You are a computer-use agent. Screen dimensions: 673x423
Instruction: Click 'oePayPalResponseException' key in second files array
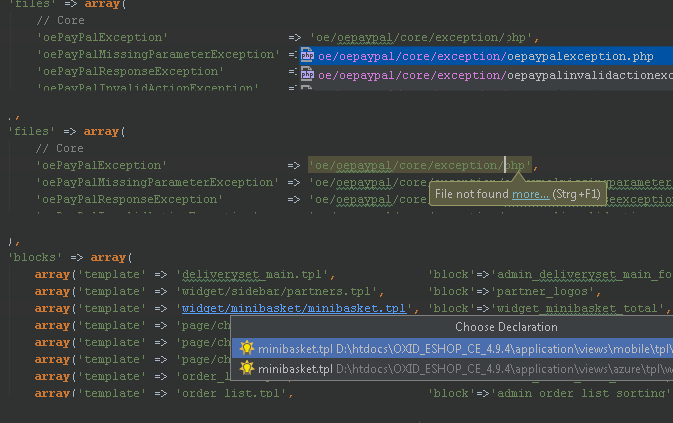130,199
